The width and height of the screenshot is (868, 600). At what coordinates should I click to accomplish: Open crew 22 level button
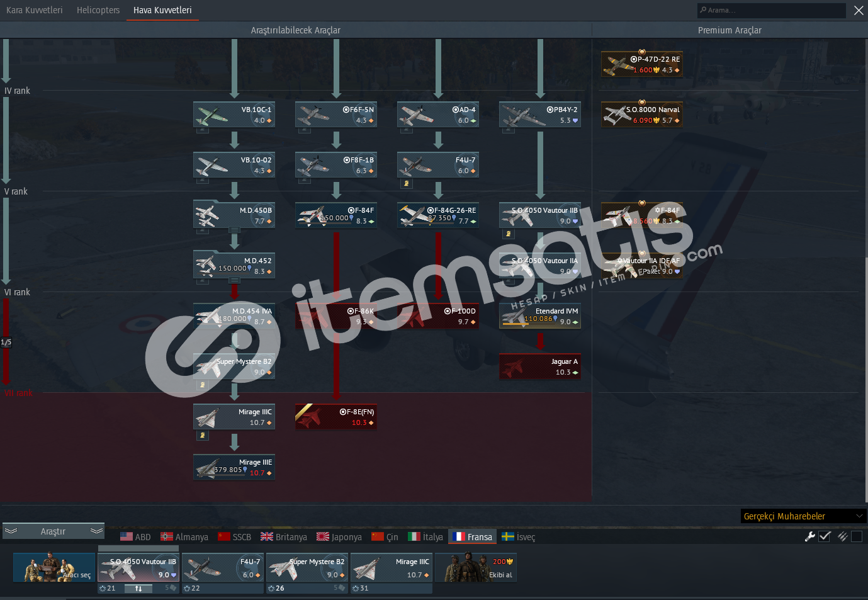click(x=191, y=588)
